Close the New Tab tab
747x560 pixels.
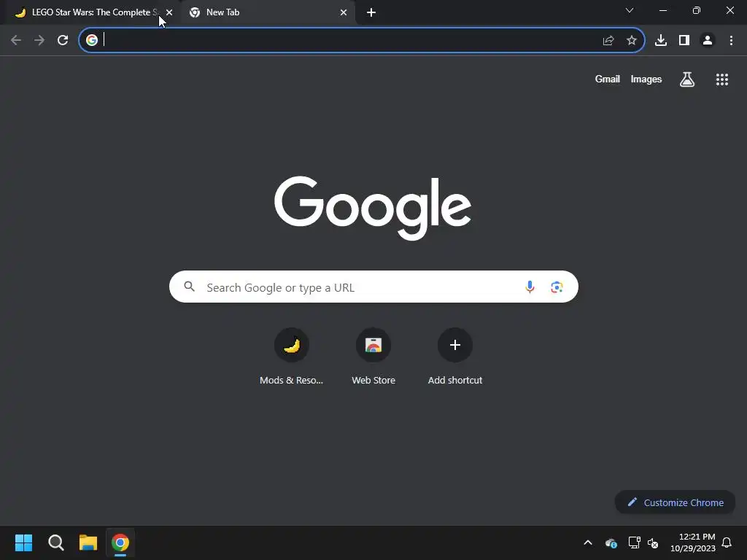pos(344,12)
